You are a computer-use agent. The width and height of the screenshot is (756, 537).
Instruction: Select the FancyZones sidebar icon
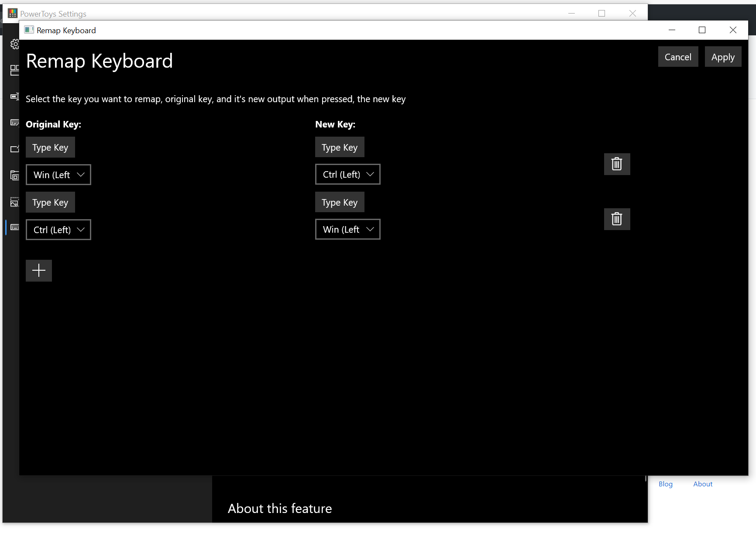(14, 70)
